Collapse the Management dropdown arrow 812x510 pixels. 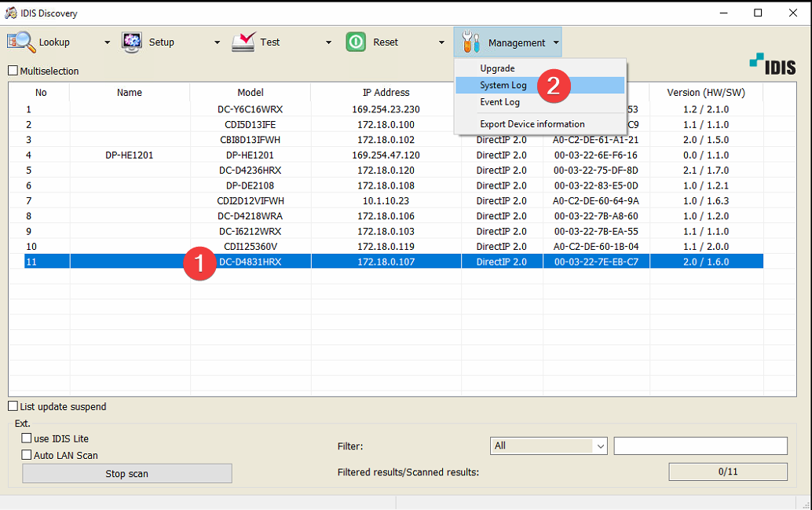click(x=556, y=42)
